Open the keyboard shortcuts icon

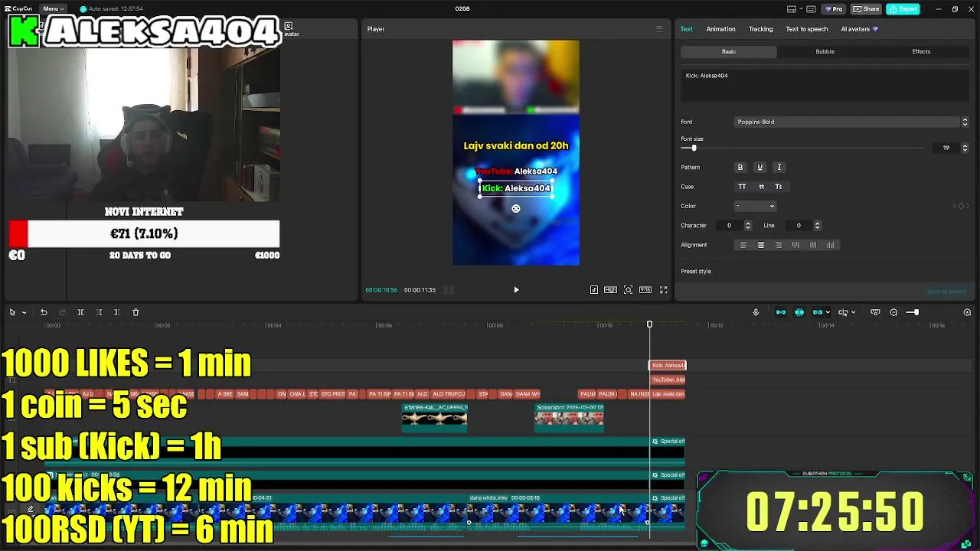[811, 9]
